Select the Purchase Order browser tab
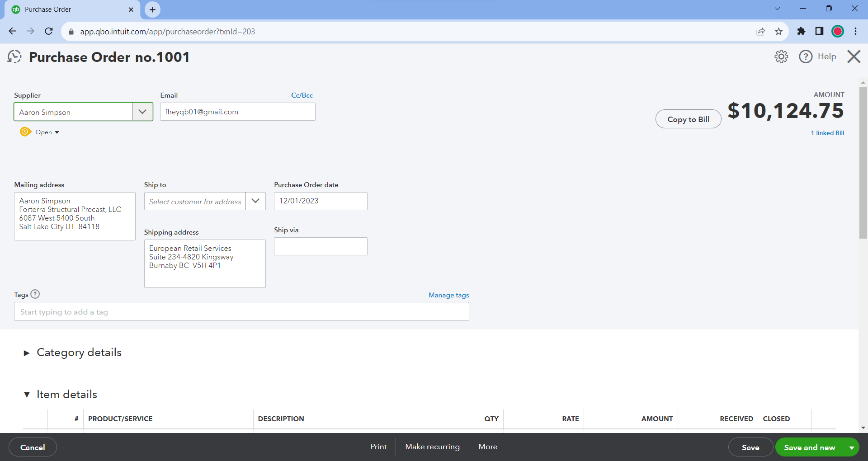Screen dimensions: 868x461 click(x=72, y=9)
